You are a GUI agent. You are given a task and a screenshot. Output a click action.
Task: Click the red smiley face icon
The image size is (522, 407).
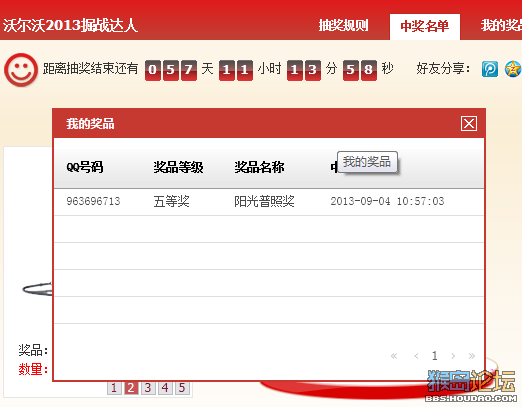[x=21, y=70]
